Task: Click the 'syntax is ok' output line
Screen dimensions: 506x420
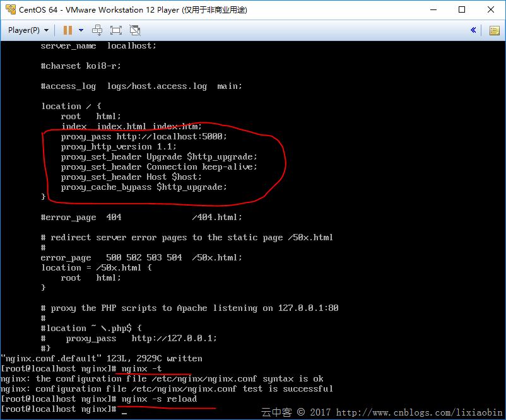Action: click(x=162, y=379)
